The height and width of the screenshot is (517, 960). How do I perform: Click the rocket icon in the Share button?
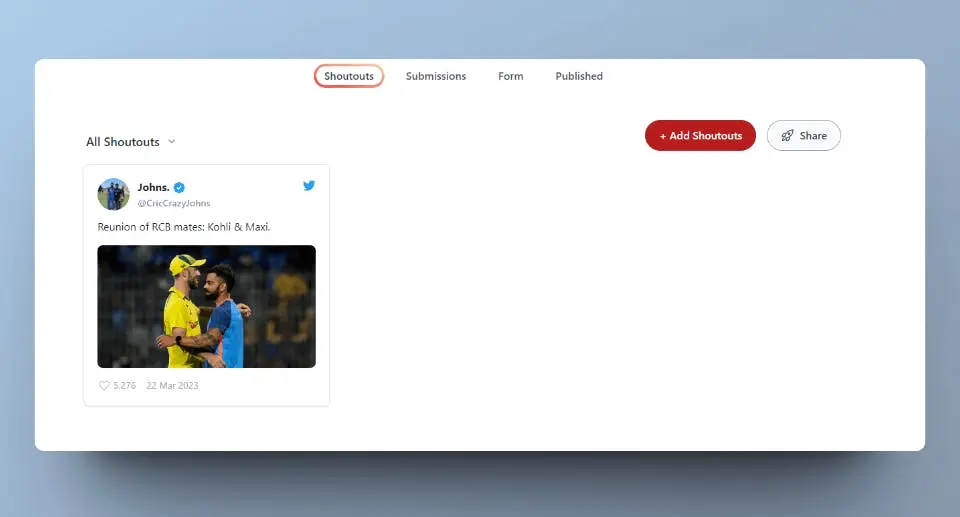pyautogui.click(x=787, y=136)
